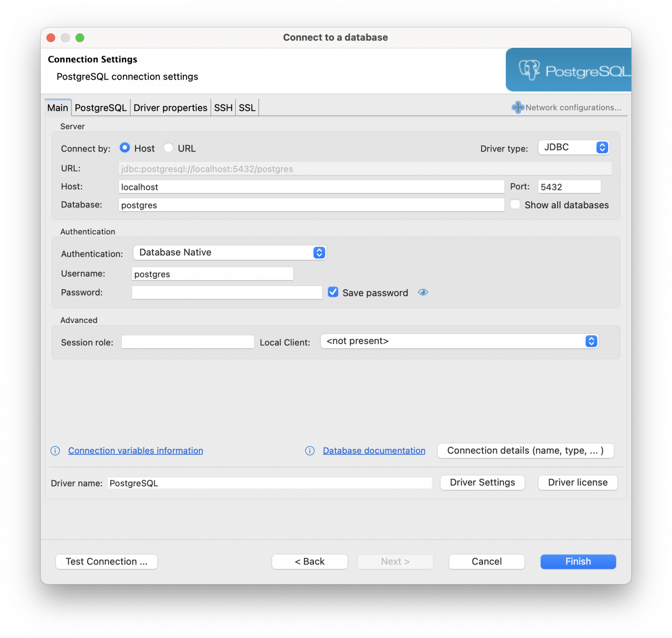Click the Finish button

pyautogui.click(x=578, y=561)
